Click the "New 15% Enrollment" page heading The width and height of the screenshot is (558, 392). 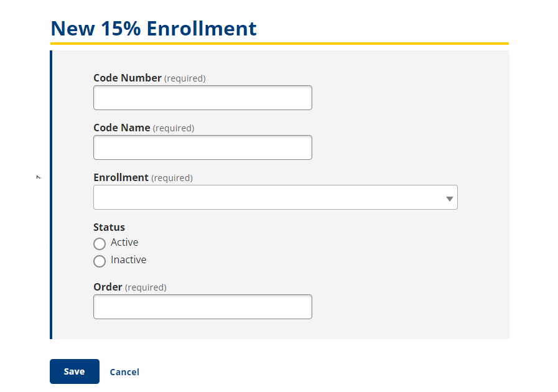[x=153, y=29]
